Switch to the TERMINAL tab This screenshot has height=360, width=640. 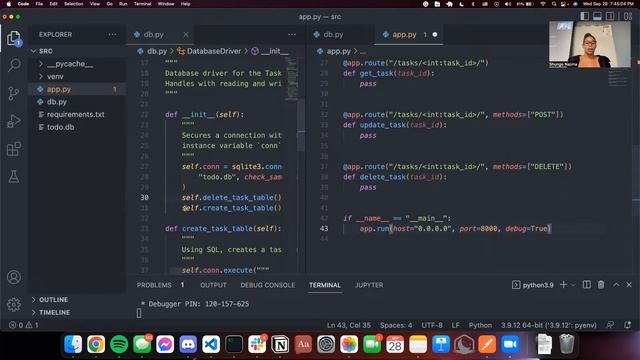pyautogui.click(x=324, y=285)
